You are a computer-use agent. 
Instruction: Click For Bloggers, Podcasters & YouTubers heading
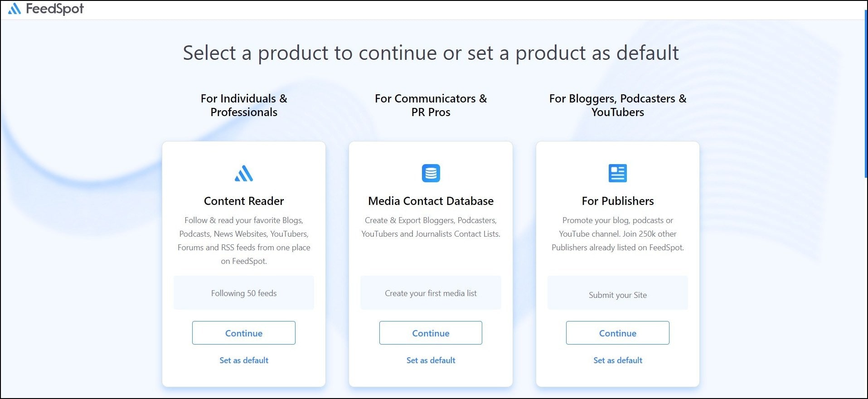click(x=617, y=105)
